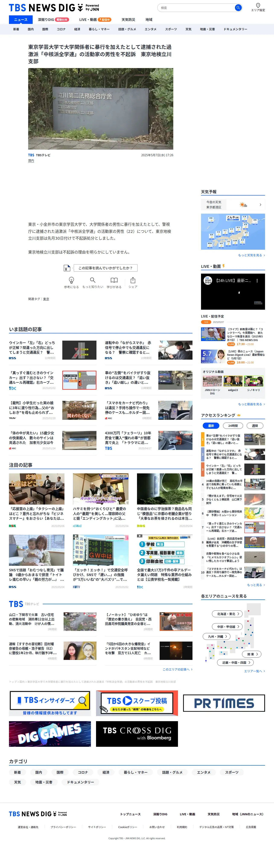
Task: Switch ranking to 24時間
Action: (233, 426)
